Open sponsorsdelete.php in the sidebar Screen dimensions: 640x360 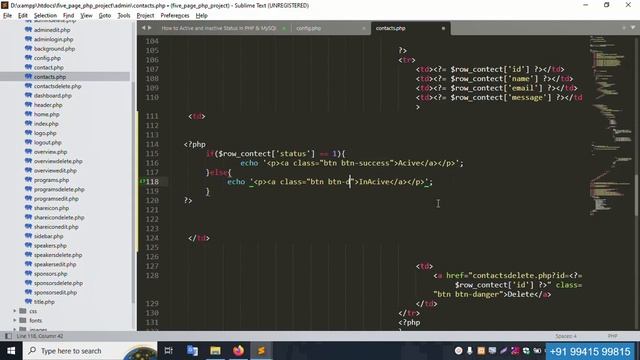pos(58,283)
